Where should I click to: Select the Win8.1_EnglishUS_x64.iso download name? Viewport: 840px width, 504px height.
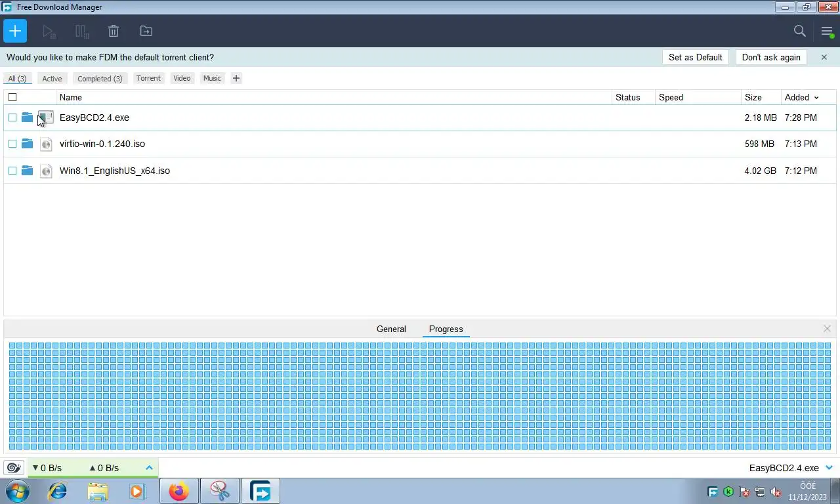pyautogui.click(x=115, y=171)
